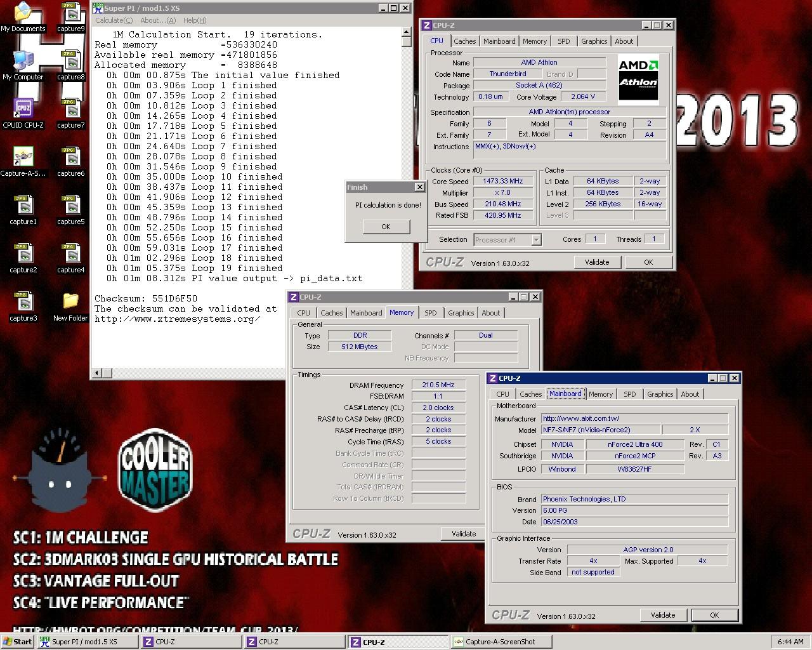Click the DRAM Frequency value 210.5 MHz

coord(438,385)
